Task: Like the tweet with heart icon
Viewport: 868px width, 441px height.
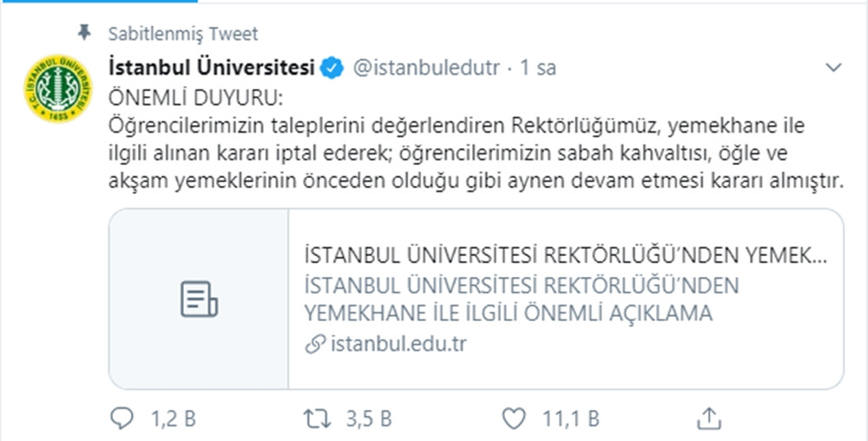Action: coord(513,419)
